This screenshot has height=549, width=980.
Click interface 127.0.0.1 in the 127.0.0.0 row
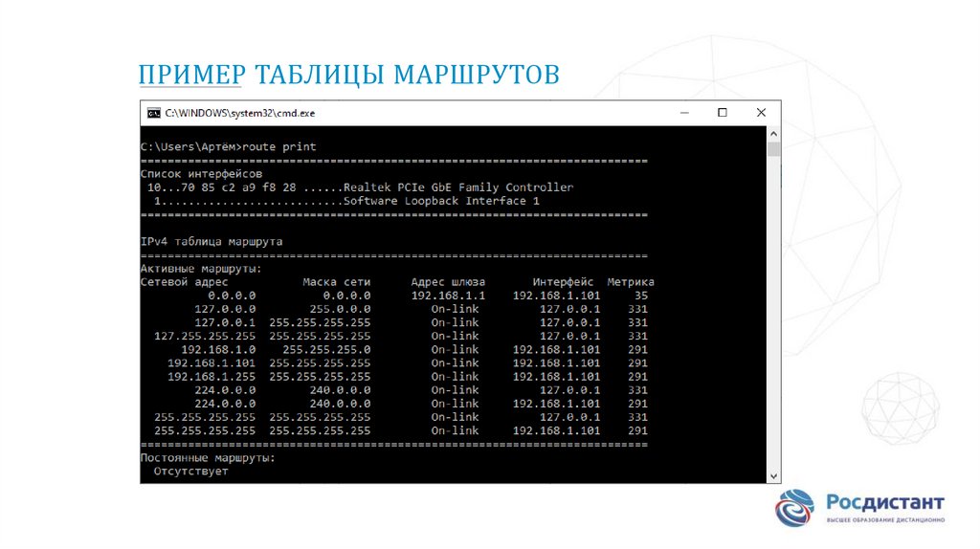[x=570, y=309]
